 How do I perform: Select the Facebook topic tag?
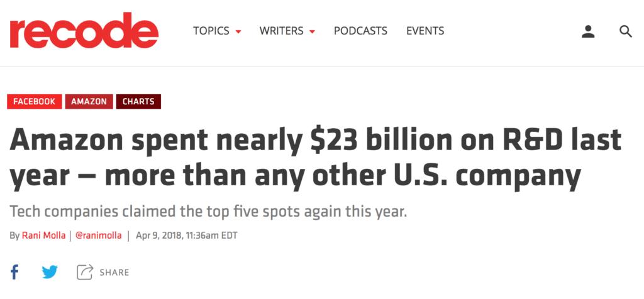35,102
